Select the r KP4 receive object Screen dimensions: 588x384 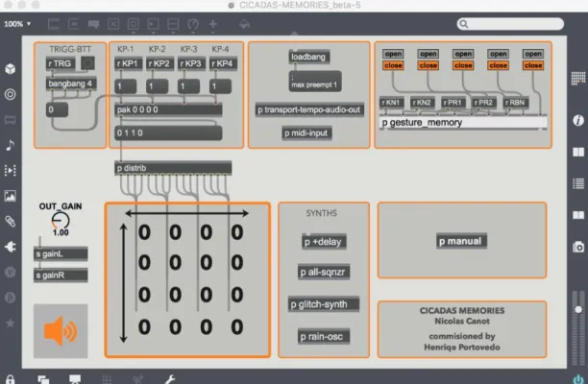(223, 63)
